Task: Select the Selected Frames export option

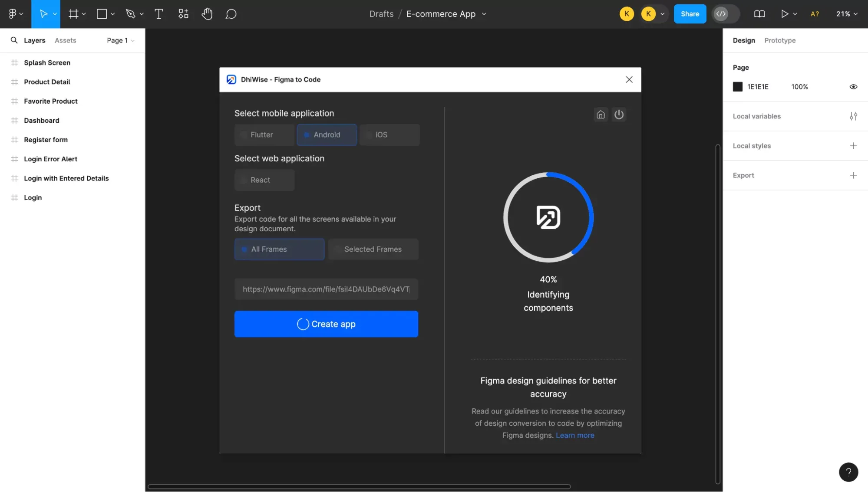Action: click(x=373, y=249)
